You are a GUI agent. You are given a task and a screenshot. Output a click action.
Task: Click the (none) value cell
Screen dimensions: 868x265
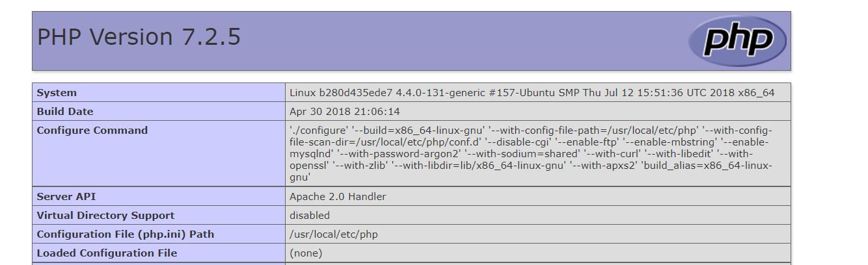click(538, 253)
